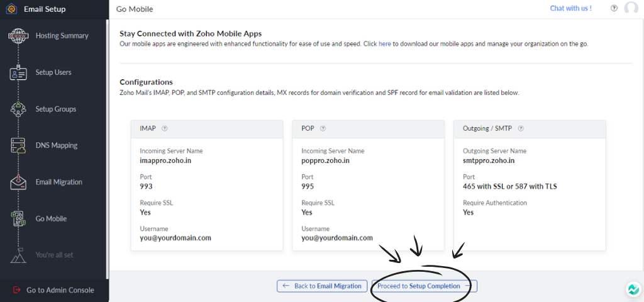Click the help question mark in header

[x=614, y=8]
